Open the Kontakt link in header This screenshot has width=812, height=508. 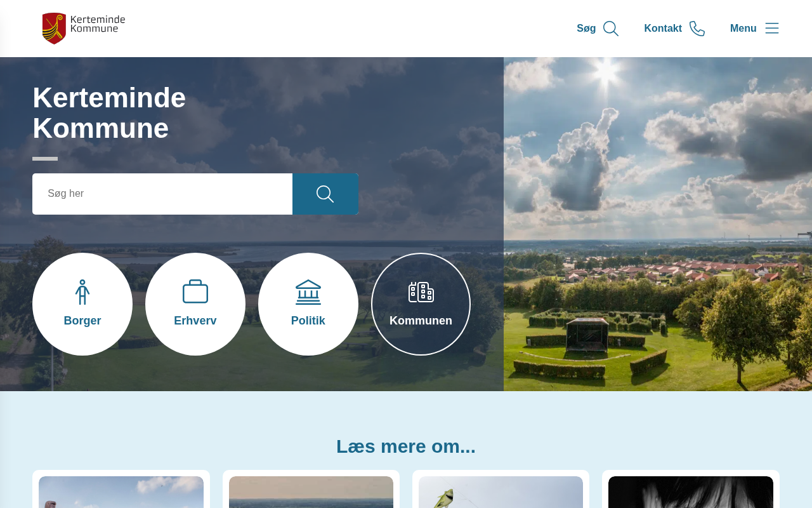674,29
